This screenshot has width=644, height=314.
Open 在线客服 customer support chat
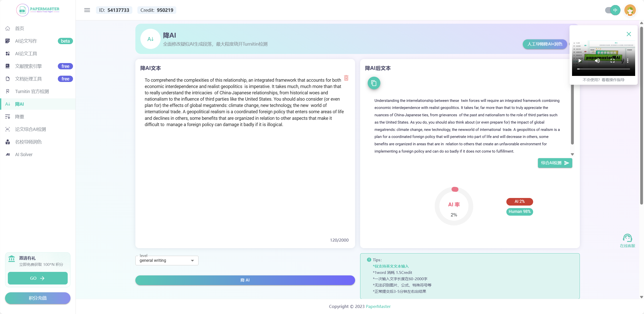628,238
